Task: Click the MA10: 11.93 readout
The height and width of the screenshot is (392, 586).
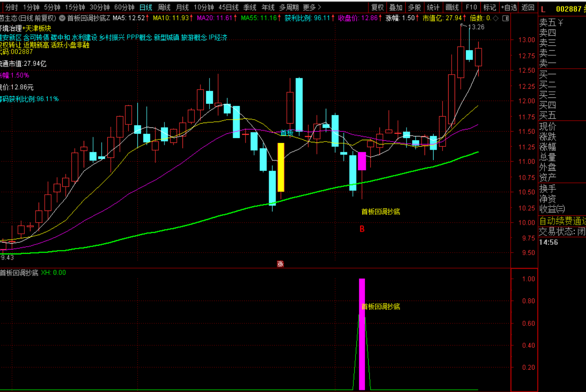Action: coord(173,18)
